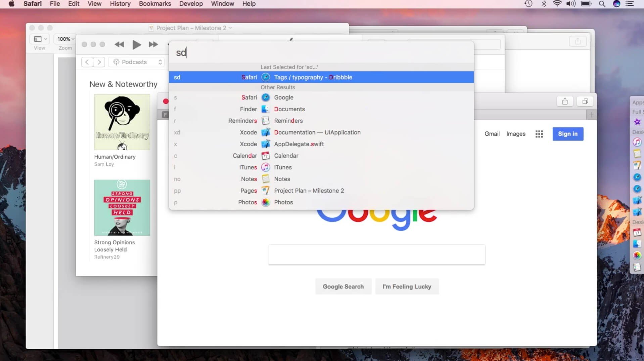Open the Bookmarks menu

[155, 4]
